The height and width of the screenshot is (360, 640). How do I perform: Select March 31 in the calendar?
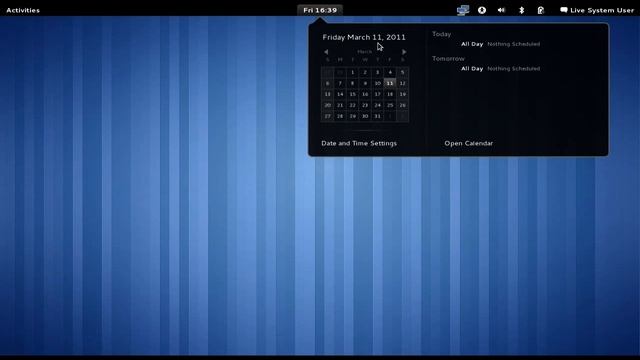click(x=378, y=116)
